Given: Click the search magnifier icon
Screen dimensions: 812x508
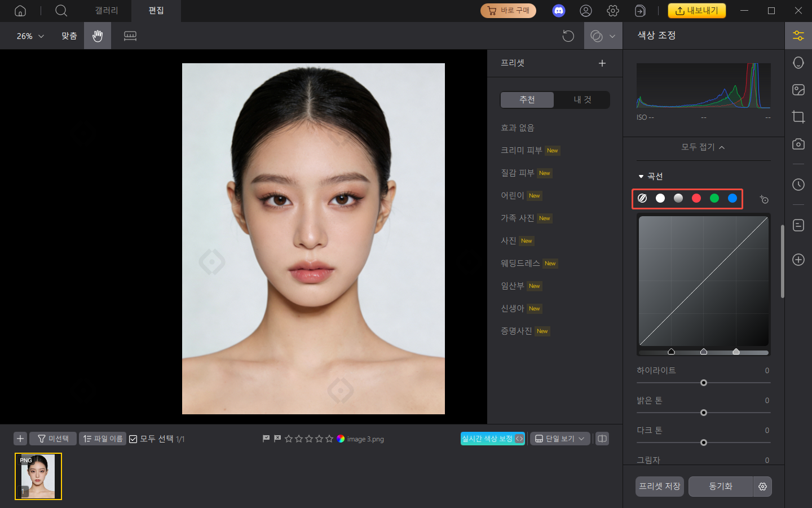Looking at the screenshot, I should [61, 11].
